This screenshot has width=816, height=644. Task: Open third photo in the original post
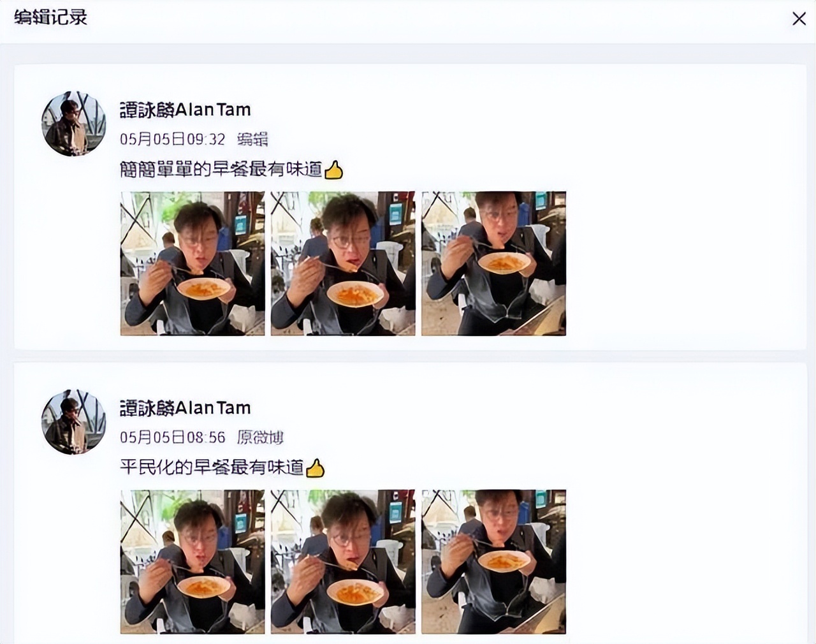pos(493,562)
